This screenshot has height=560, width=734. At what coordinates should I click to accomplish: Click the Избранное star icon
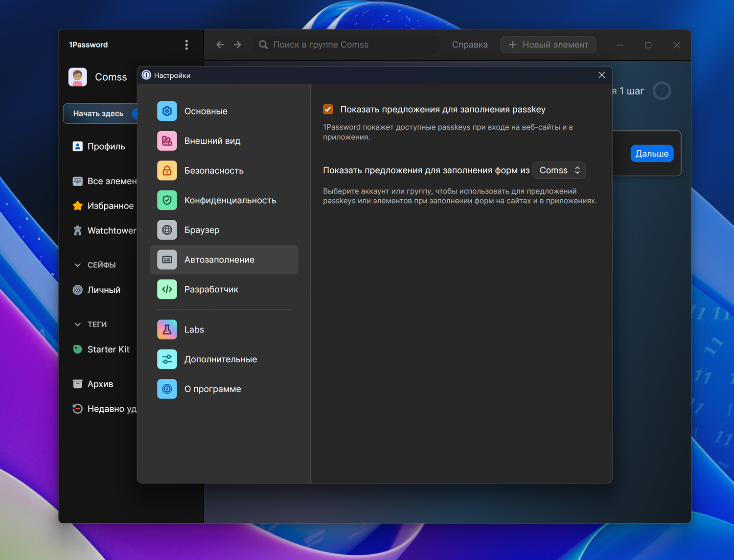point(77,206)
